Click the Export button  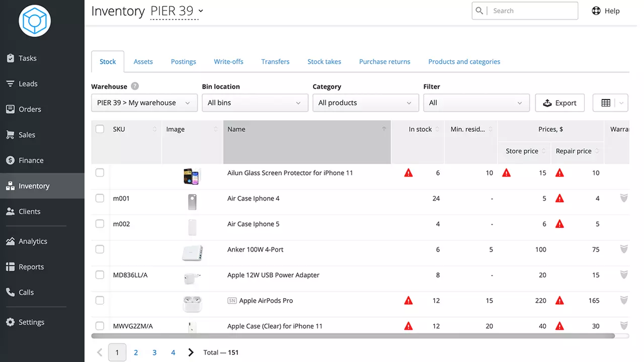(559, 103)
